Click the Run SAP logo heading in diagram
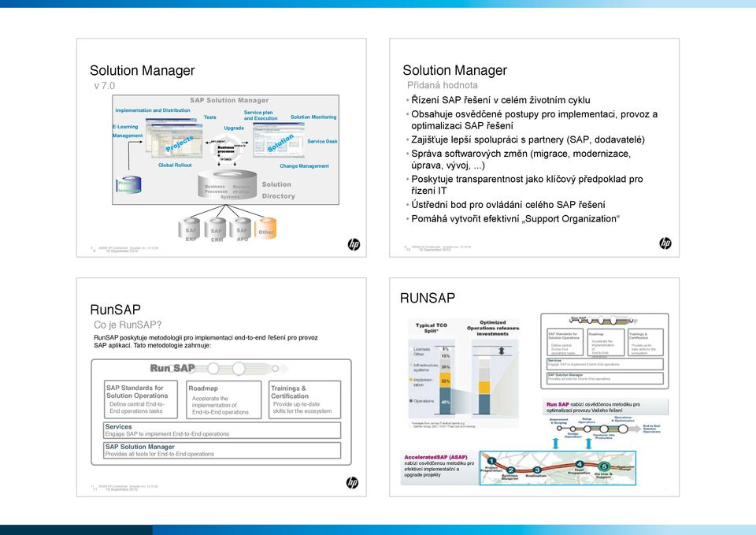The image size is (756, 535). pos(172,368)
